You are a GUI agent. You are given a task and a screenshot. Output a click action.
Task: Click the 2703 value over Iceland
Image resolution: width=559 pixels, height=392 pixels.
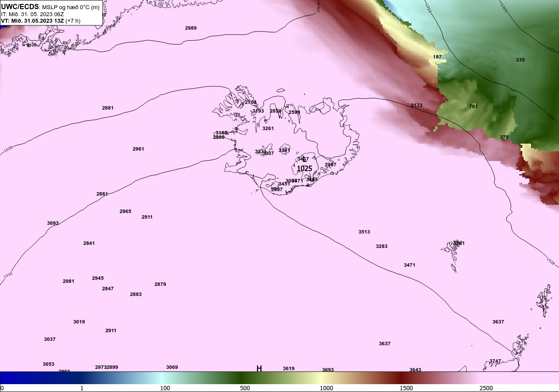tap(251, 102)
